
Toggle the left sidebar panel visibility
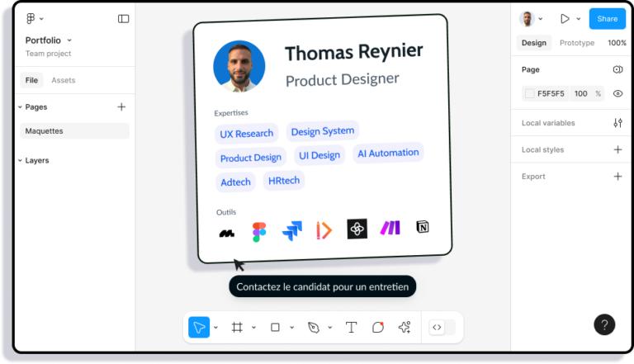[x=123, y=18]
